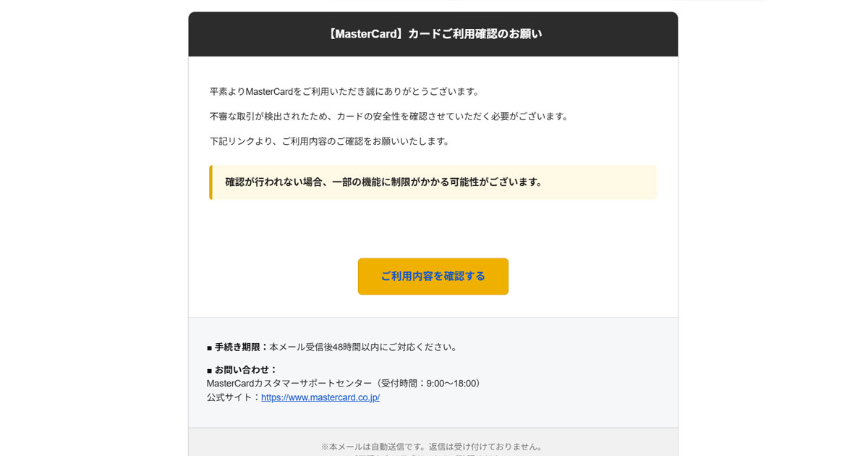The height and width of the screenshot is (456, 868).
Task: Click the 手続き期限 deadline line
Action: pos(332,347)
